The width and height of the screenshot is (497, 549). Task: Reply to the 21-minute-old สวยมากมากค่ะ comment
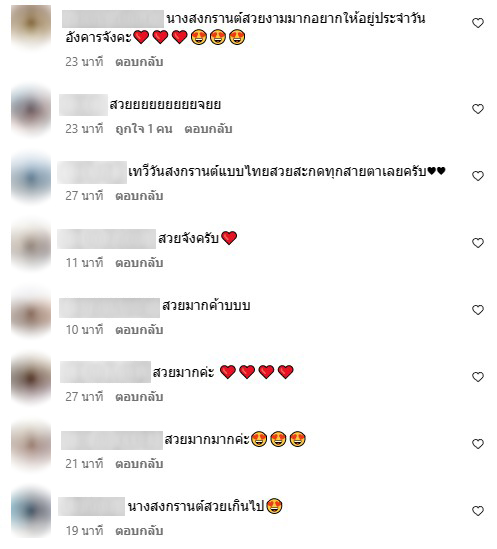tap(139, 464)
